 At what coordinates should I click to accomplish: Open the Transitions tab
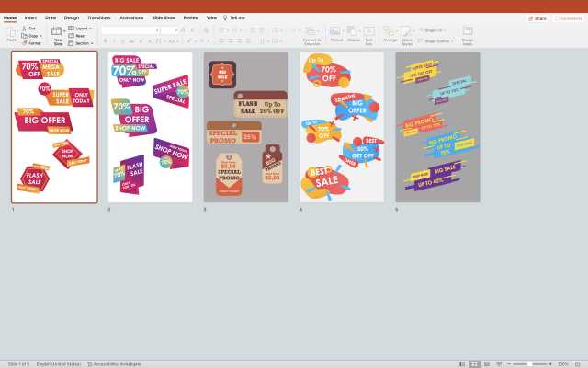98,17
